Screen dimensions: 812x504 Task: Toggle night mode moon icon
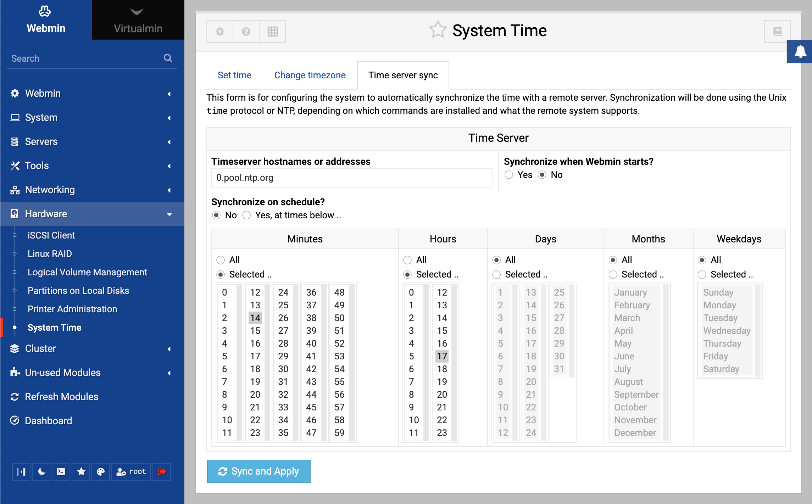41,471
